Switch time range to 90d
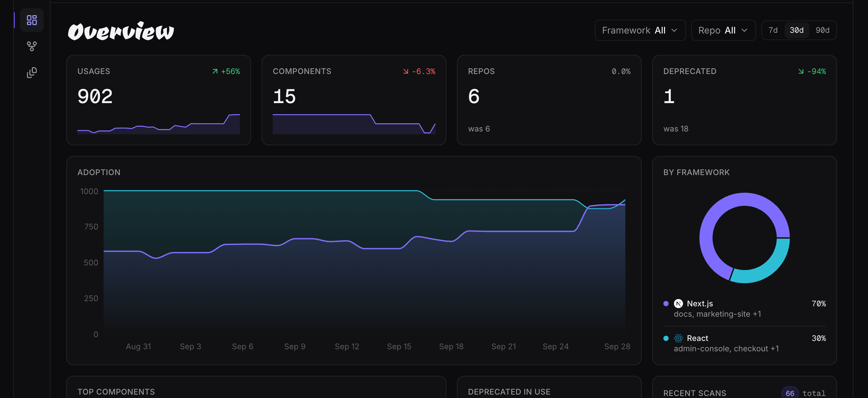Image resolution: width=868 pixels, height=398 pixels. coord(822,30)
